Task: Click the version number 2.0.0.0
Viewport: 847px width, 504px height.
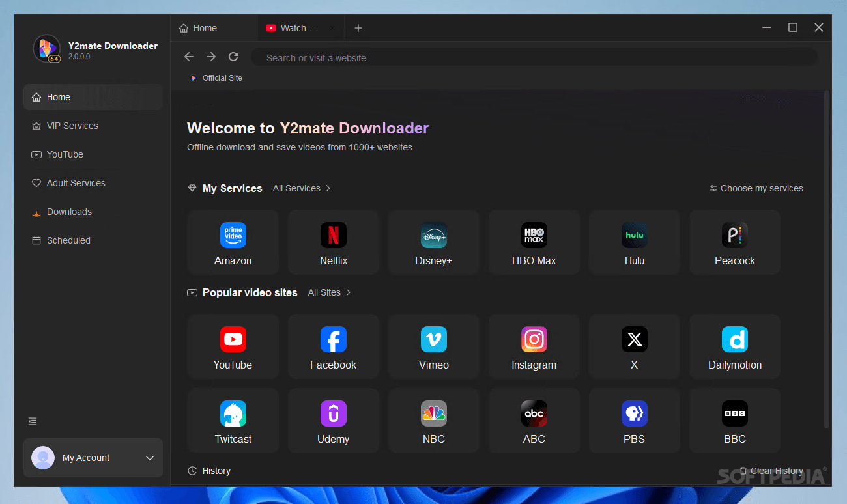Action: (79, 57)
